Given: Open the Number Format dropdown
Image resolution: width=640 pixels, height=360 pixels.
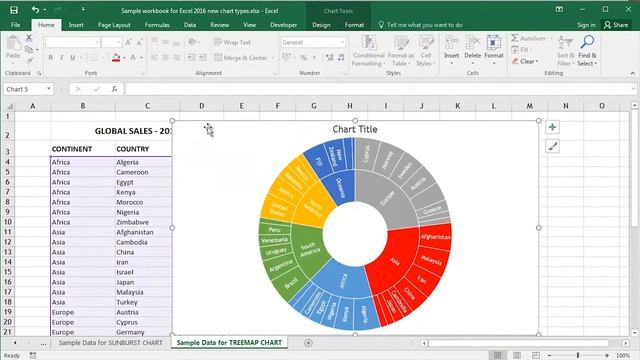Looking at the screenshot, I should point(342,42).
